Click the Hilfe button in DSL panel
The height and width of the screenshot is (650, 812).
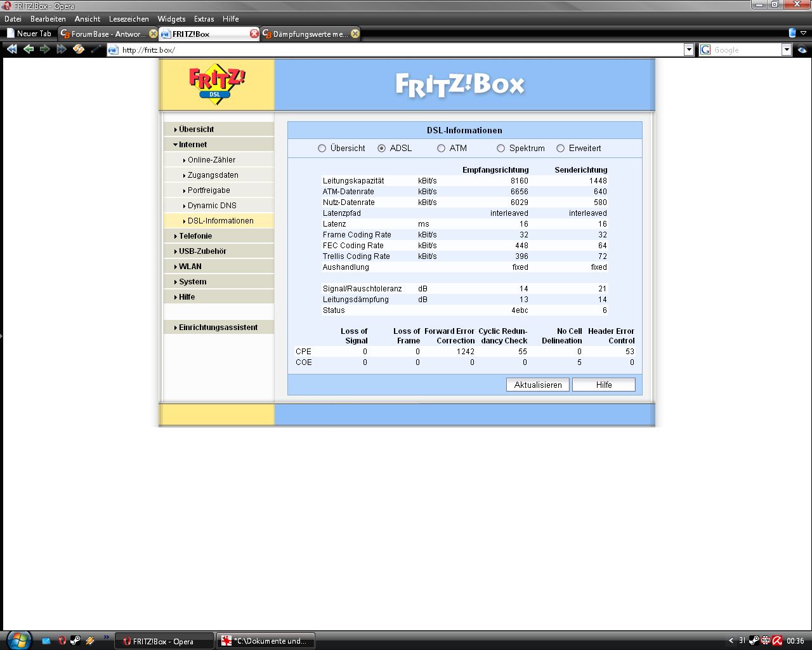[x=604, y=385]
